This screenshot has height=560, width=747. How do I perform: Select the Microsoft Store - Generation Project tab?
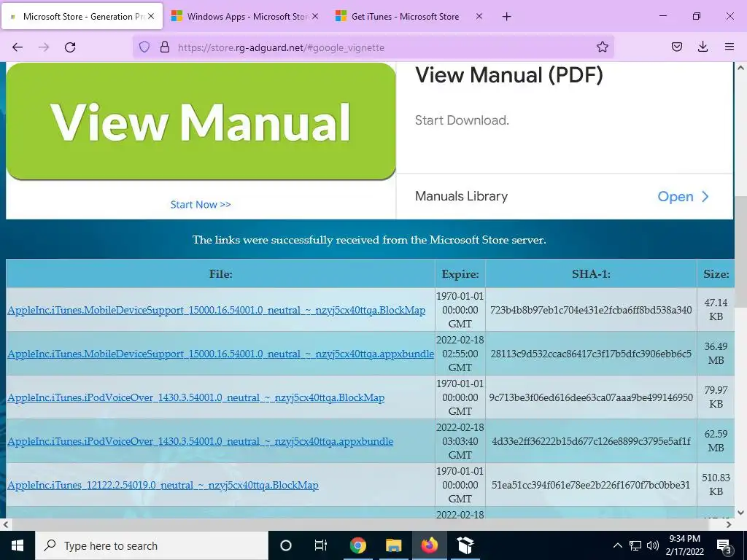[x=82, y=16]
